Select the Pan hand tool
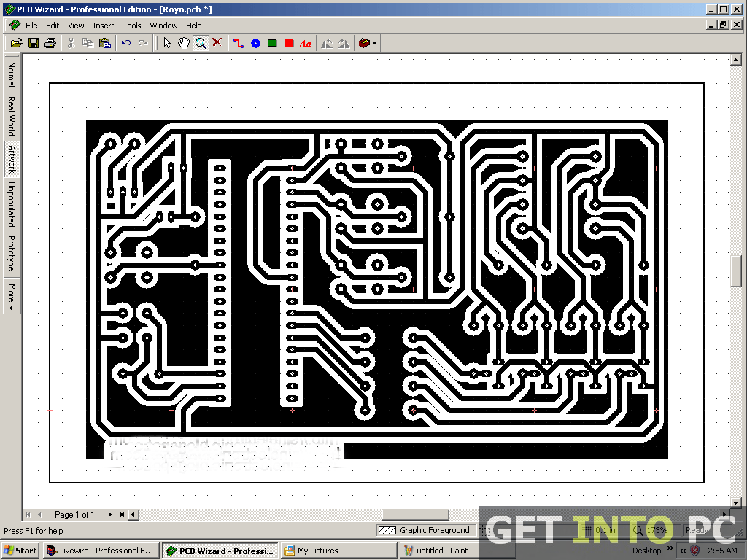The width and height of the screenshot is (747, 560). click(185, 43)
